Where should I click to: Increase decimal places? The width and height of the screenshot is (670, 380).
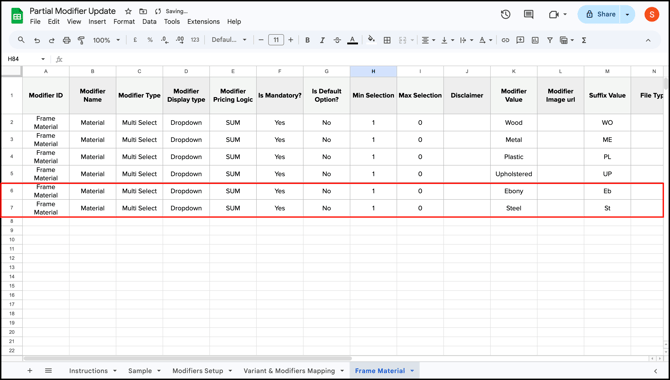coord(180,40)
